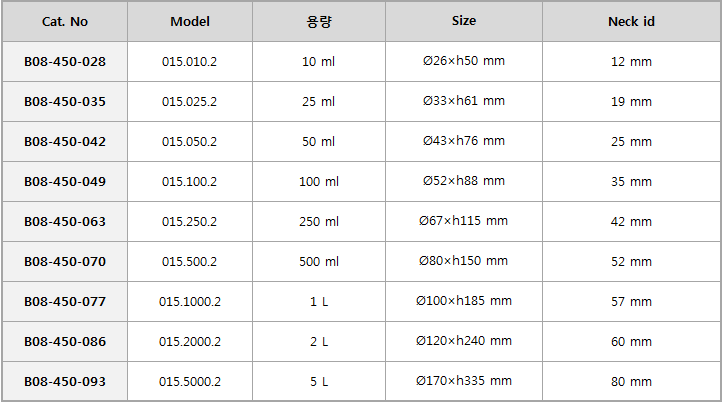Click the '35 mm' neck id cell
This screenshot has width=723, height=403.
(631, 182)
